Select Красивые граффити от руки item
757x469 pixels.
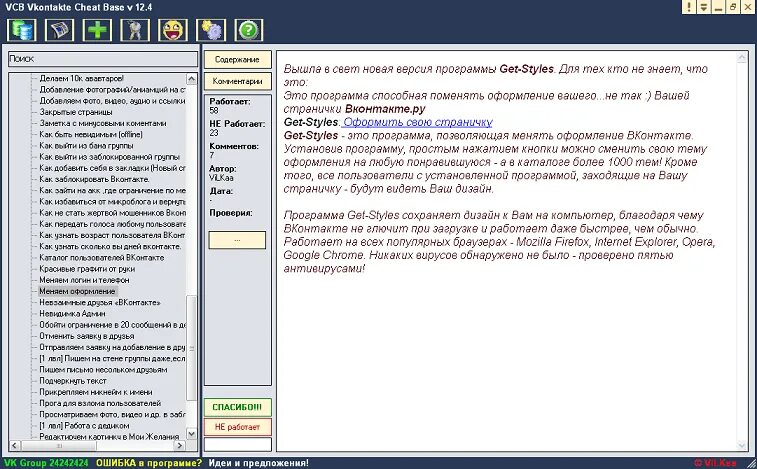click(87, 269)
